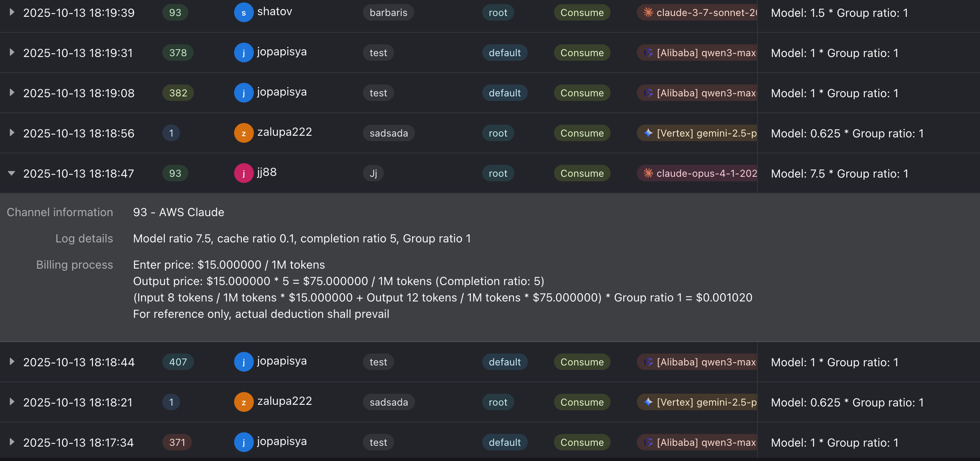Click the root group tag in shatov row
Viewport: 980px width, 461px height.
click(x=497, y=13)
